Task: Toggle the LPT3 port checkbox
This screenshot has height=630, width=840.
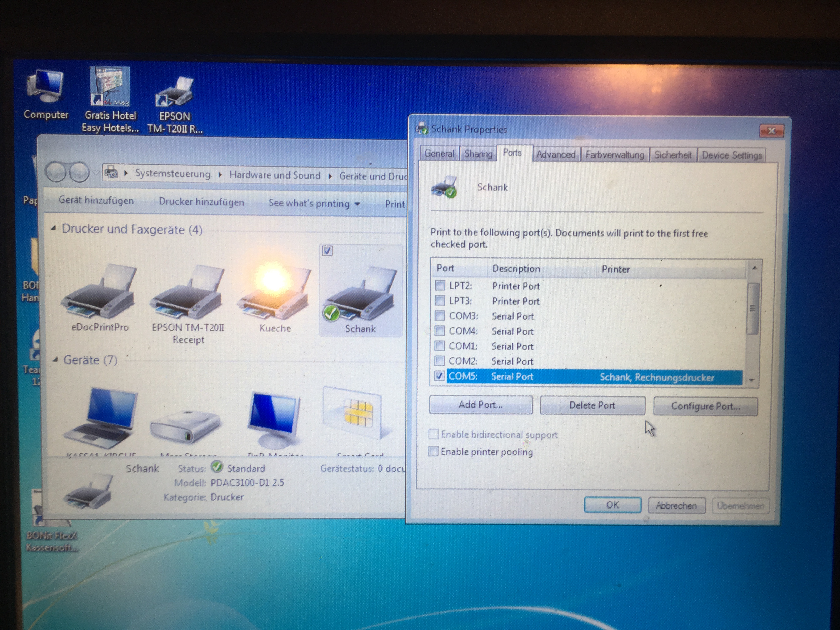Action: click(x=440, y=300)
